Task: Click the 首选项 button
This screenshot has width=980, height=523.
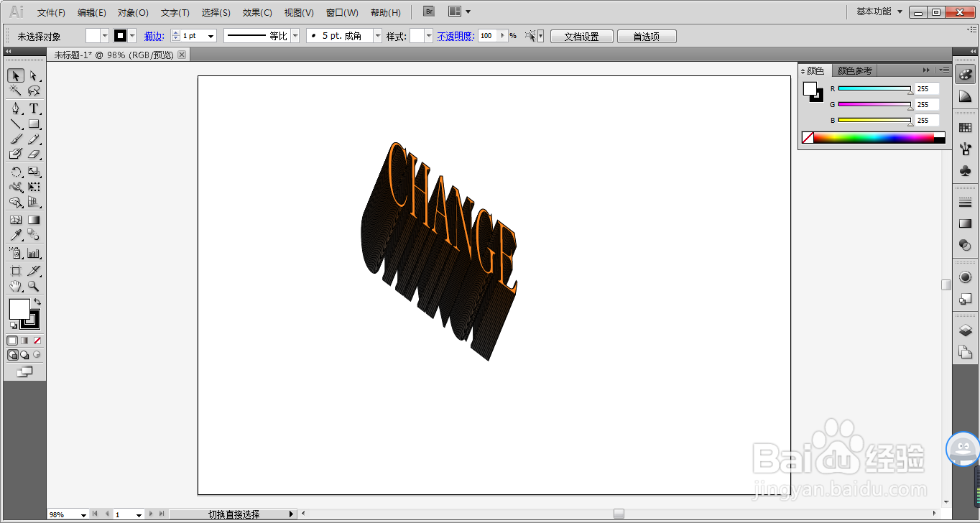Action: point(646,36)
